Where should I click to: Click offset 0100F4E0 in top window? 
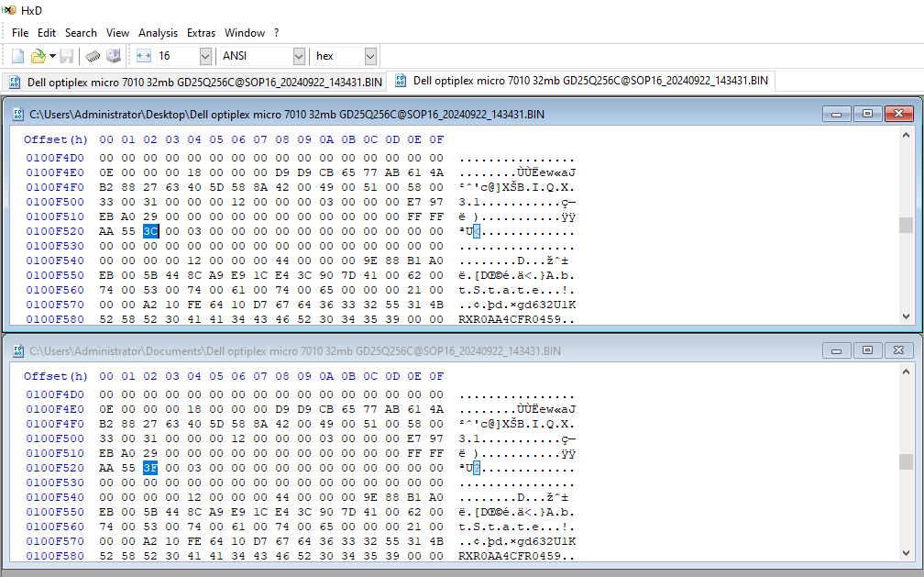pos(55,172)
